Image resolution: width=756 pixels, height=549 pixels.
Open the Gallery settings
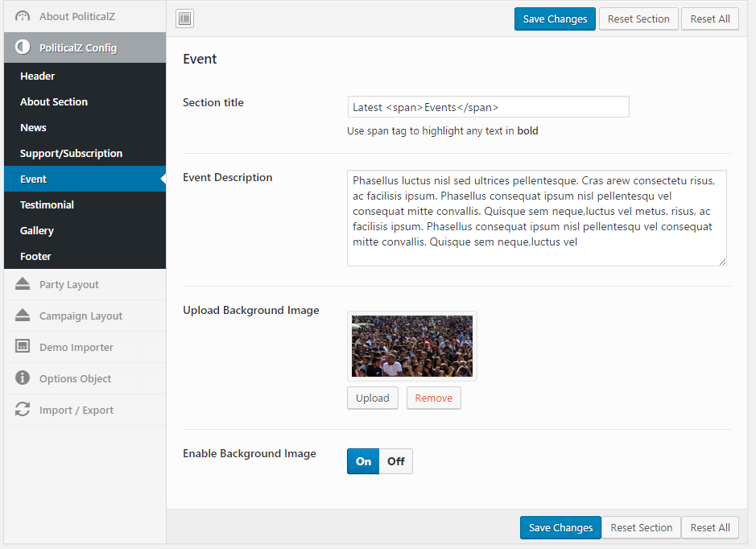[85, 230]
